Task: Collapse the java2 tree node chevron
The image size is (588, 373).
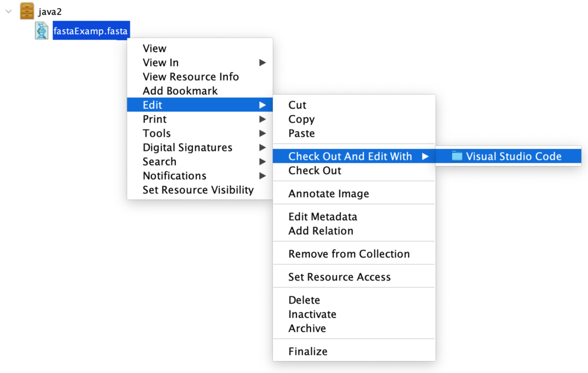Action: (9, 11)
